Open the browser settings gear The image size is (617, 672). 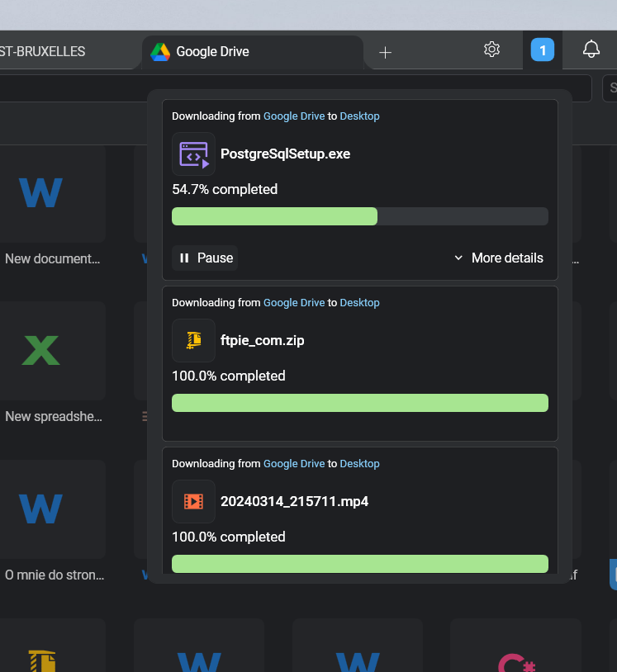[x=491, y=49]
